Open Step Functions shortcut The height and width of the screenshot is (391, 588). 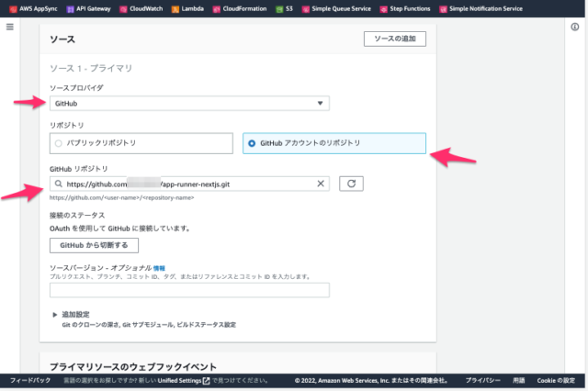click(x=405, y=8)
